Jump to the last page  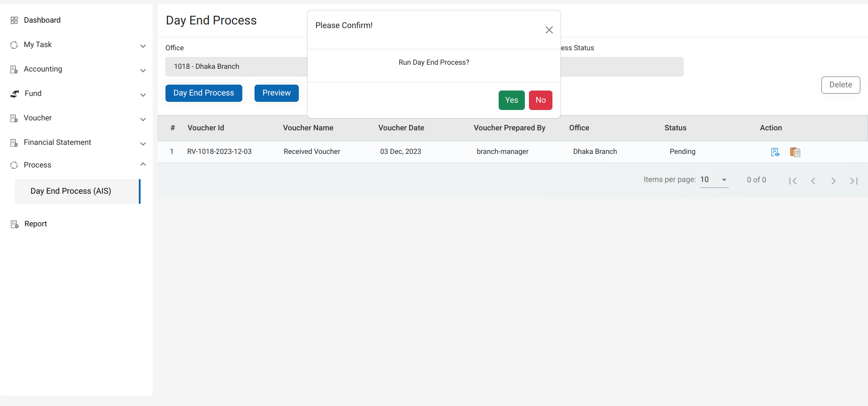[854, 181]
